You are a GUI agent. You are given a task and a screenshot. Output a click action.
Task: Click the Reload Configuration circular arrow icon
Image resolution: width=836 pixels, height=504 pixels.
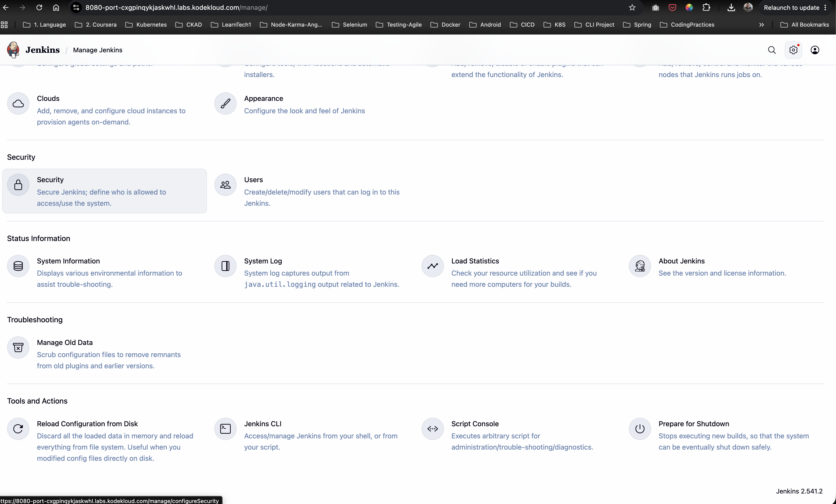click(x=18, y=429)
